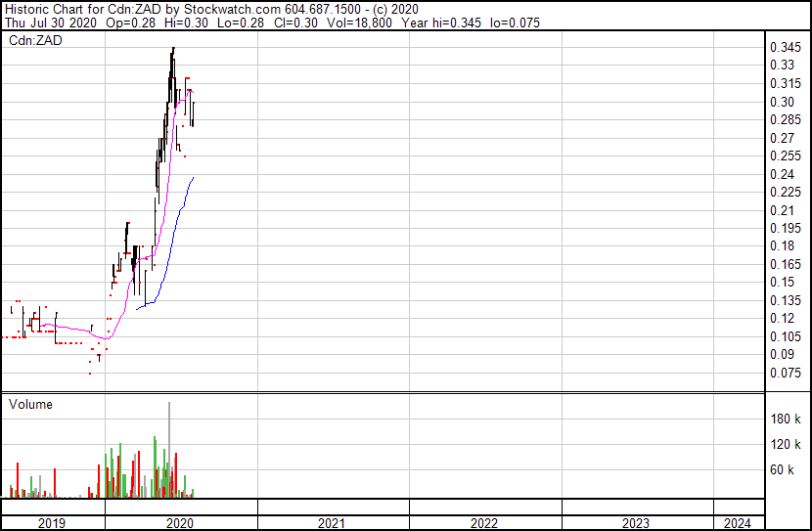Click the tallest gray volume bar
The width and height of the screenshot is (812, 531).
(169, 440)
